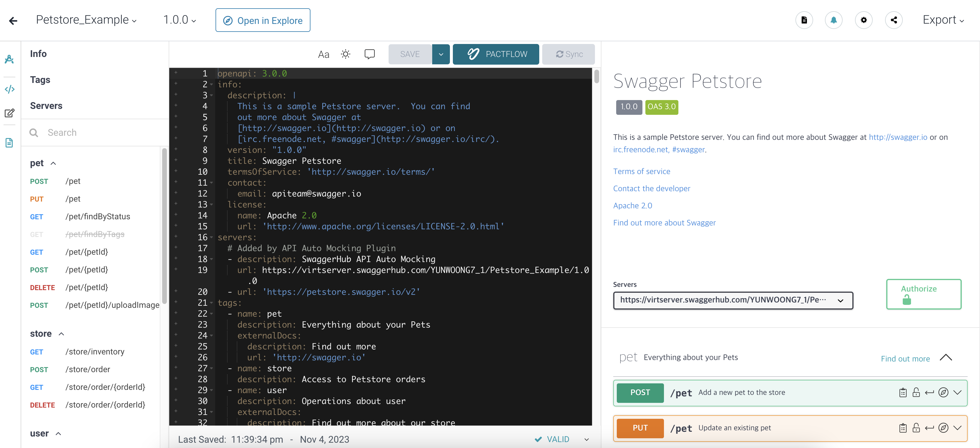The width and height of the screenshot is (980, 448).
Task: Open comments speech bubble icon
Action: click(x=369, y=54)
